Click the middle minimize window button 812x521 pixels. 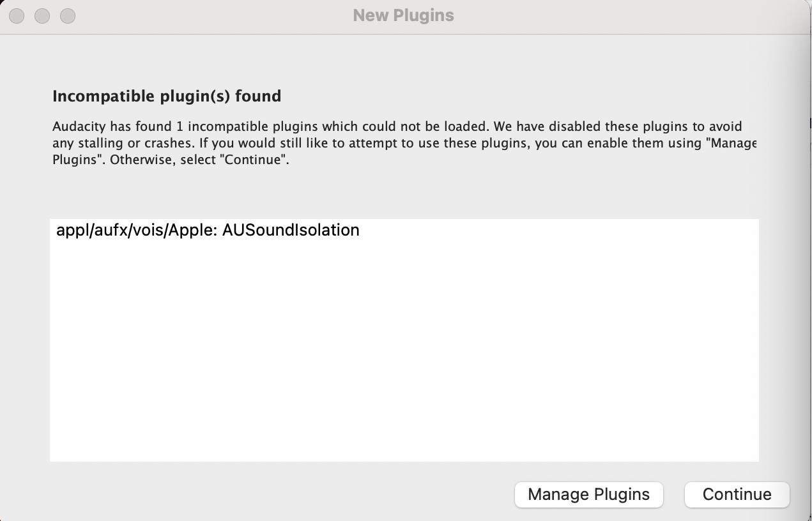click(42, 15)
